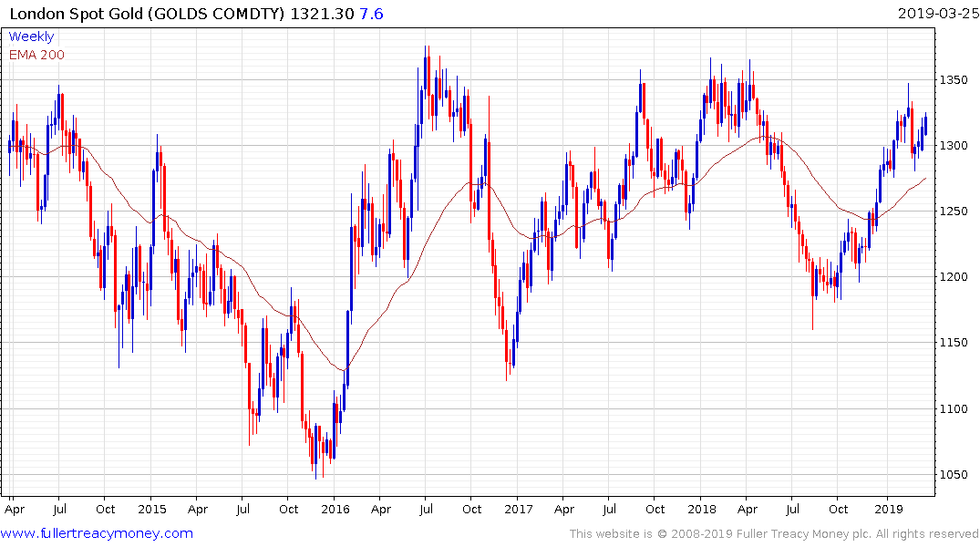Click the 2019-03-25 date label
This screenshot has height=547, width=980.
pyautogui.click(x=938, y=14)
